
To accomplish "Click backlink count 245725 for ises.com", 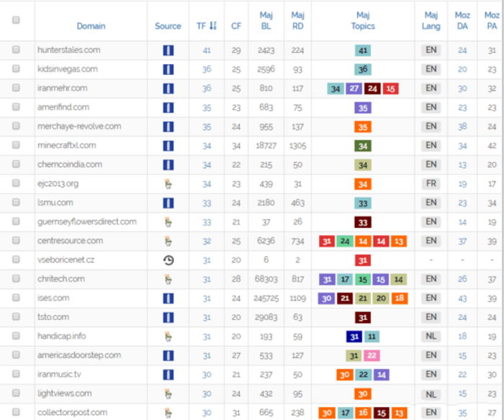I will pyautogui.click(x=266, y=298).
